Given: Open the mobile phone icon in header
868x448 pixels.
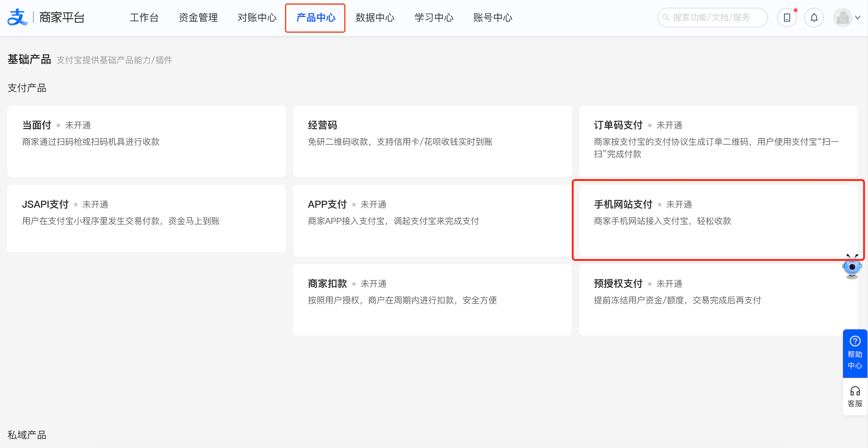Looking at the screenshot, I should coord(787,17).
